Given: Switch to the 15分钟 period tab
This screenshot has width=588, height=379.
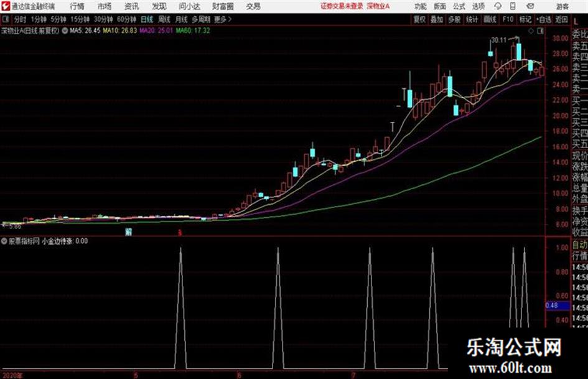Looking at the screenshot, I should (x=80, y=19).
